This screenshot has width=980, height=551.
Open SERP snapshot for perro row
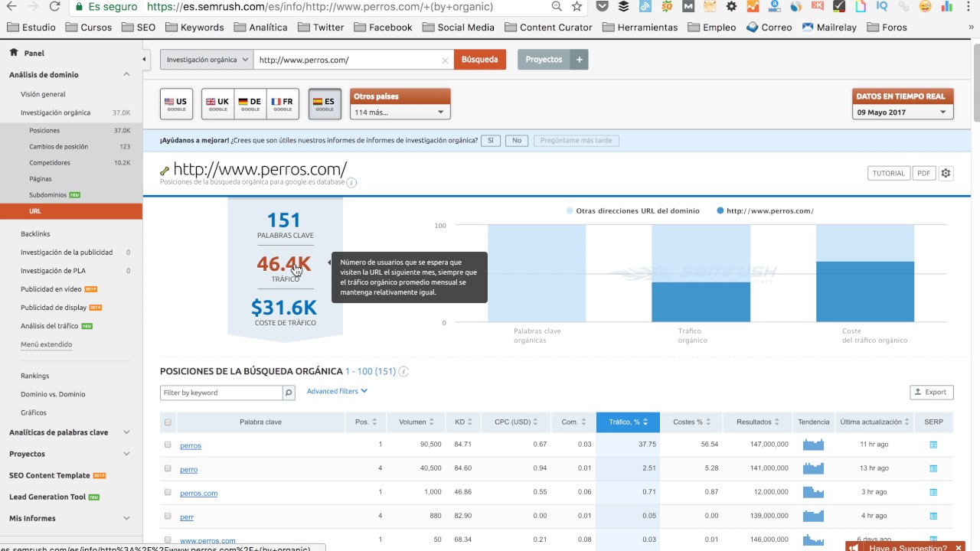point(933,468)
